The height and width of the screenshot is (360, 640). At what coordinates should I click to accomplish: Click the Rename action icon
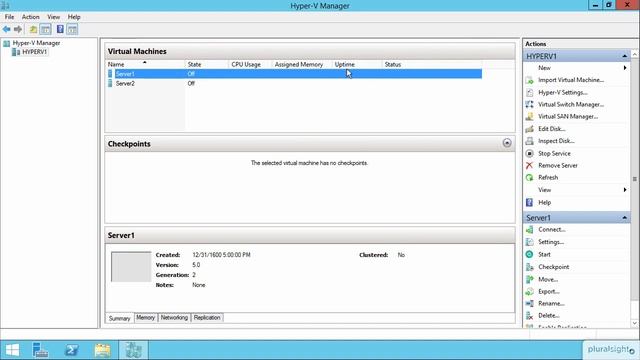click(x=529, y=304)
